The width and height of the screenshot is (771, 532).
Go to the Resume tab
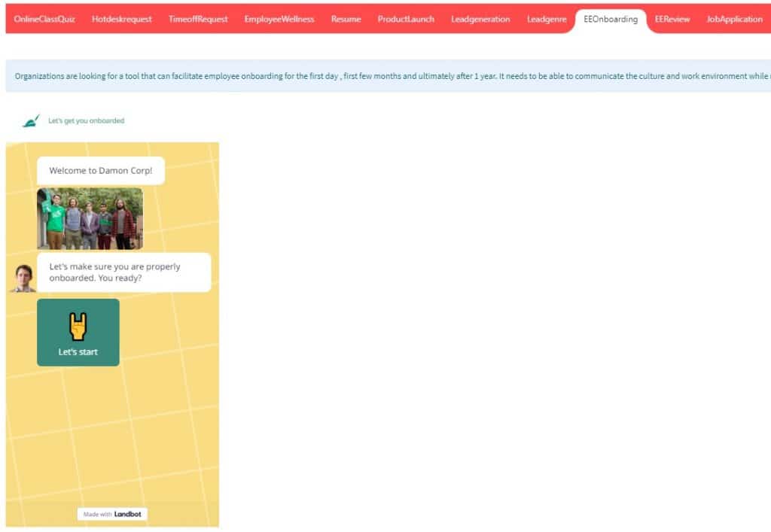click(346, 20)
